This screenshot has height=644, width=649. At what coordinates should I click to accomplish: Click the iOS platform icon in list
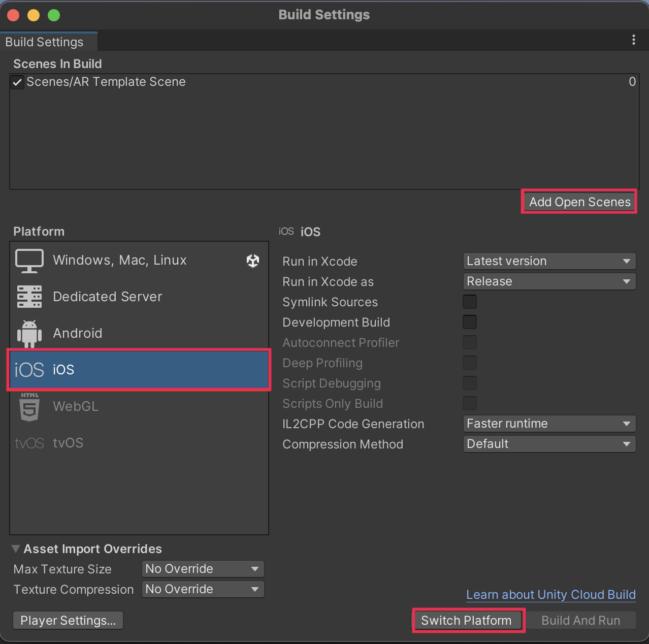[29, 370]
